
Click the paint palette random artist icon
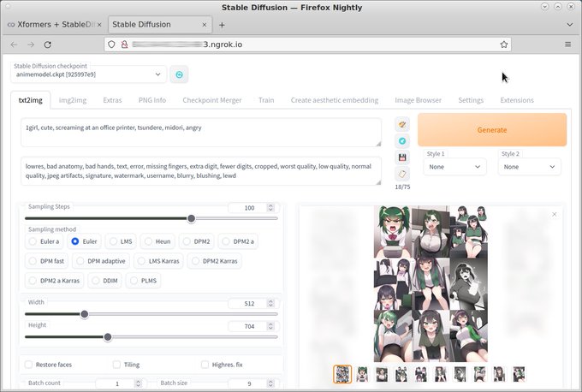pyautogui.click(x=402, y=124)
